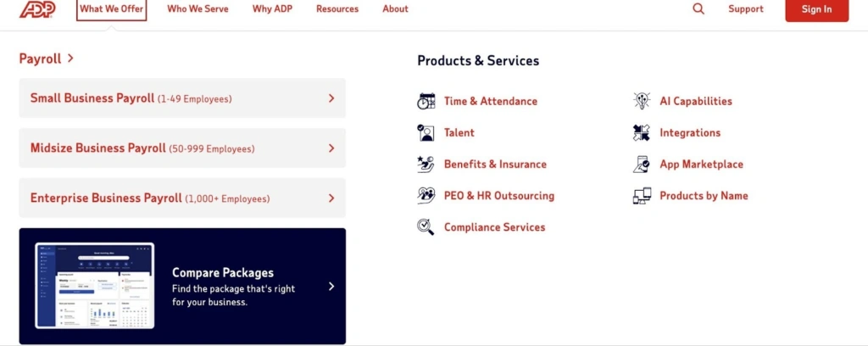The image size is (868, 346).
Task: Expand Small Business Payroll chevron arrow
Action: (x=331, y=98)
